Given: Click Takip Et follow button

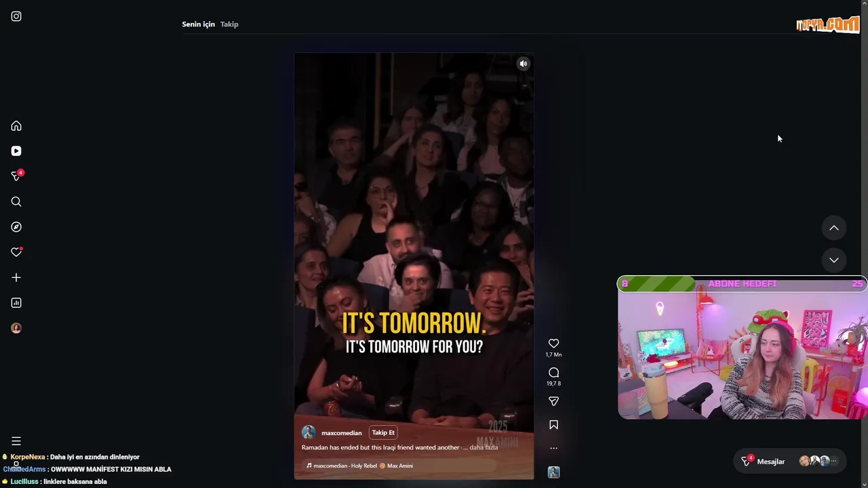Looking at the screenshot, I should click(383, 432).
